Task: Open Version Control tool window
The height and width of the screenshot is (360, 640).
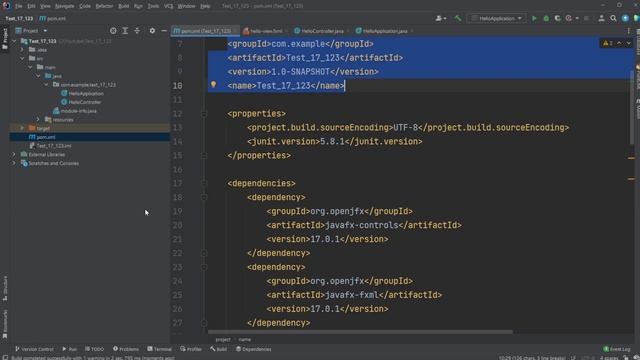Action: click(34, 349)
